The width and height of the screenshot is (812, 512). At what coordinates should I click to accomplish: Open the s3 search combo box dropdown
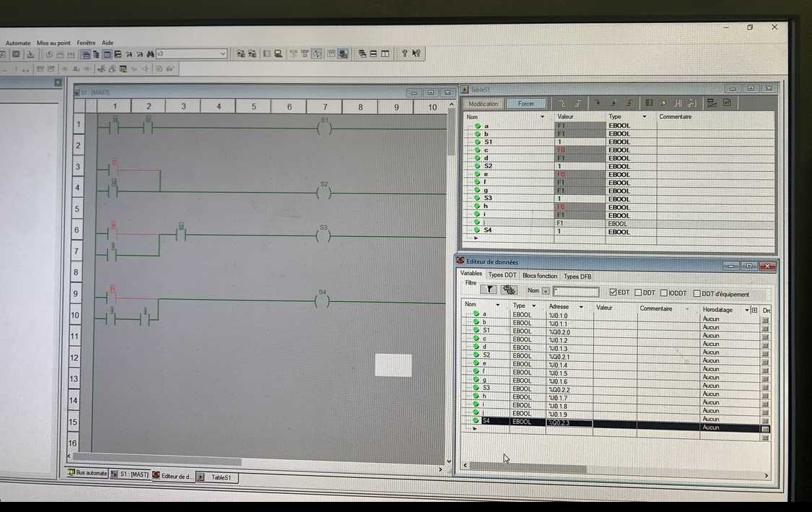[222, 54]
